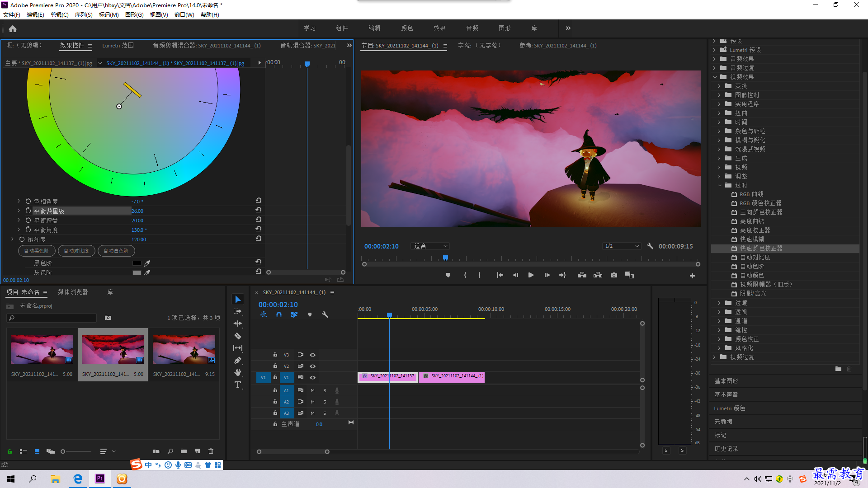The width and height of the screenshot is (868, 488).
Task: Select the Pen tool
Action: click(x=238, y=360)
